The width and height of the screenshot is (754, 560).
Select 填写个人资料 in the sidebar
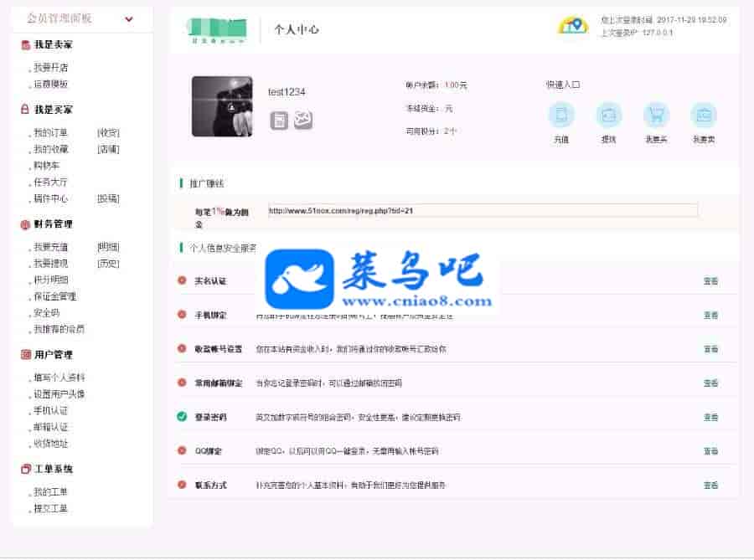(x=59, y=378)
